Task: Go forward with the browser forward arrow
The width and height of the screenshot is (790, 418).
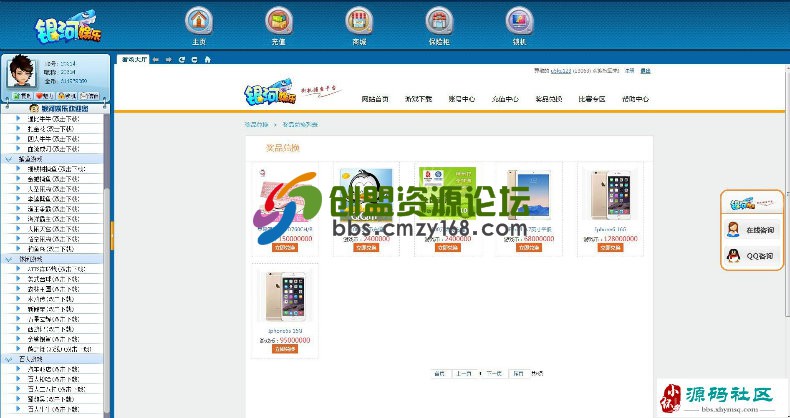Action: click(x=169, y=59)
